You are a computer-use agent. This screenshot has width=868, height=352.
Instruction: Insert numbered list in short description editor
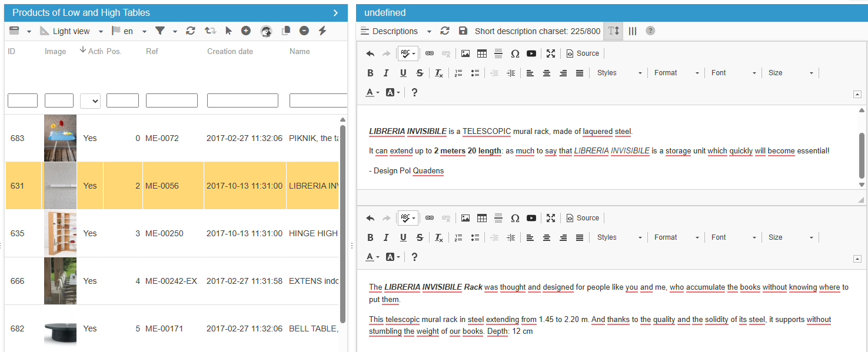click(x=458, y=73)
